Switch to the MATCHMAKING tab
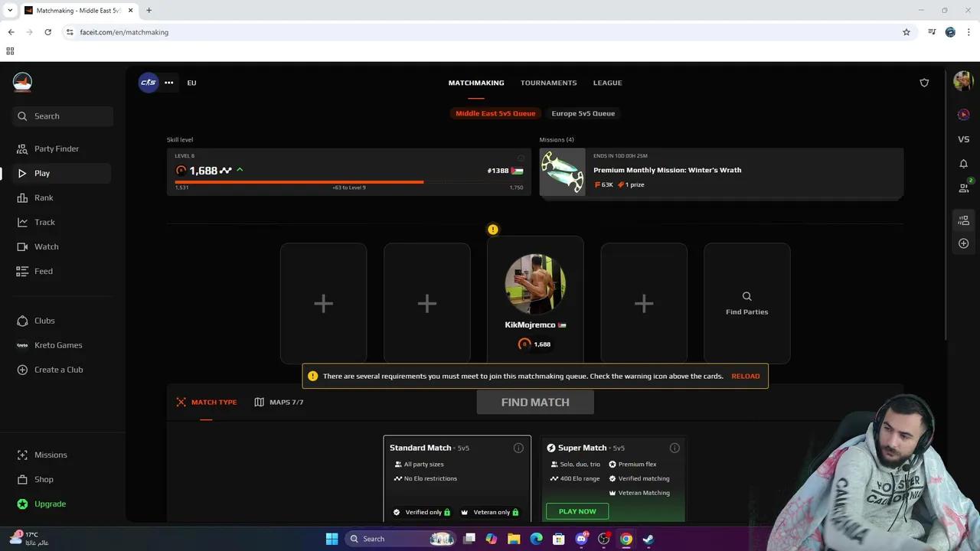Viewport: 980px width, 551px height. (x=476, y=83)
